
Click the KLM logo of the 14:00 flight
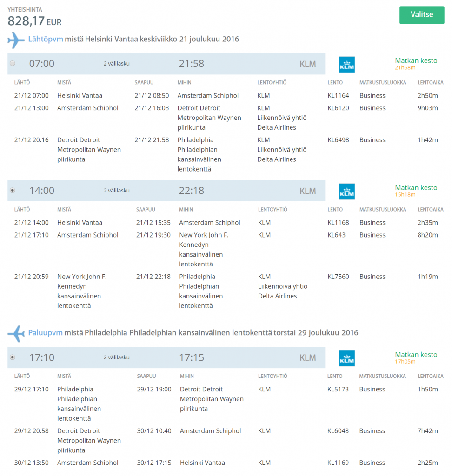[x=346, y=191]
